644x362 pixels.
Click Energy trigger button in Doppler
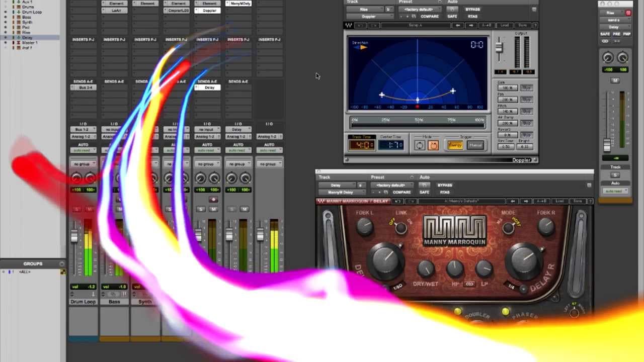455,145
